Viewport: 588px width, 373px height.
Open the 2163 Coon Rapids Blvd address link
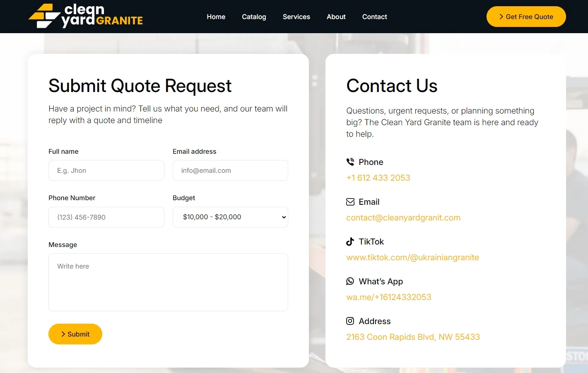coord(413,337)
